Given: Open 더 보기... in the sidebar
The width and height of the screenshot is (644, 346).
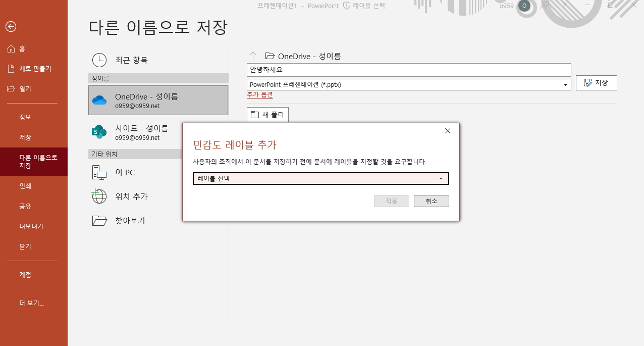Looking at the screenshot, I should click(34, 303).
